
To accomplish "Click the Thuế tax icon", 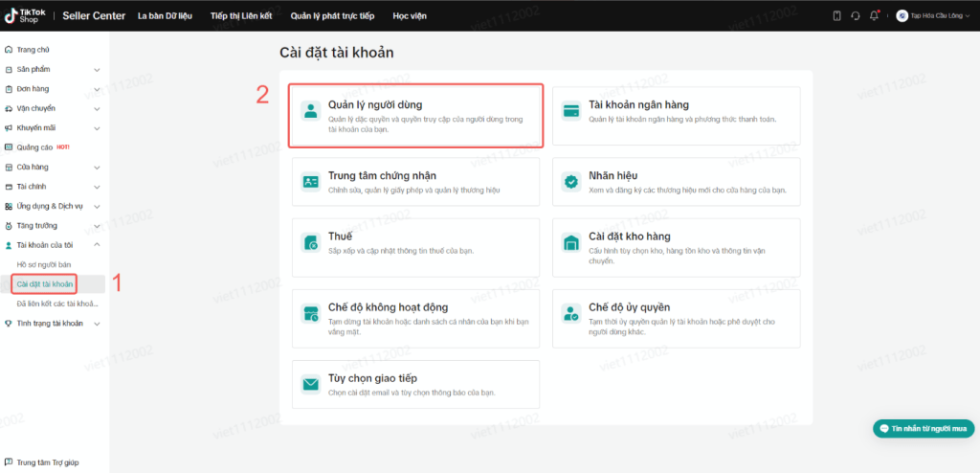I will pos(310,241).
